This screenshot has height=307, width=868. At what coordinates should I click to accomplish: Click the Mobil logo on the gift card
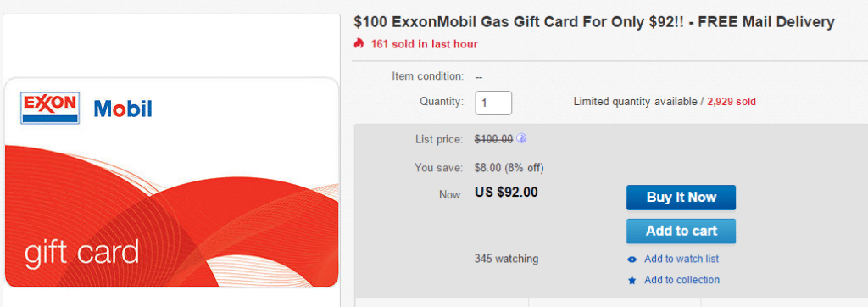point(123,109)
